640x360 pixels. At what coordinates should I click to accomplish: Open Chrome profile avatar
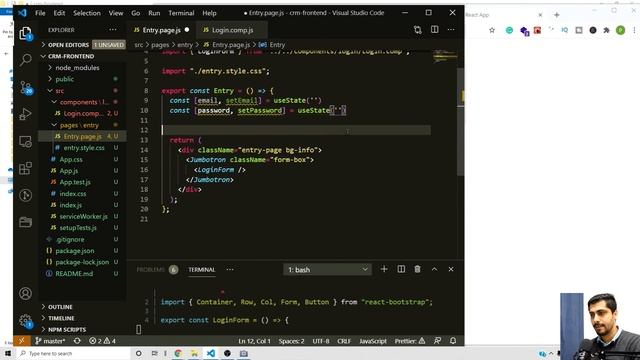point(620,30)
